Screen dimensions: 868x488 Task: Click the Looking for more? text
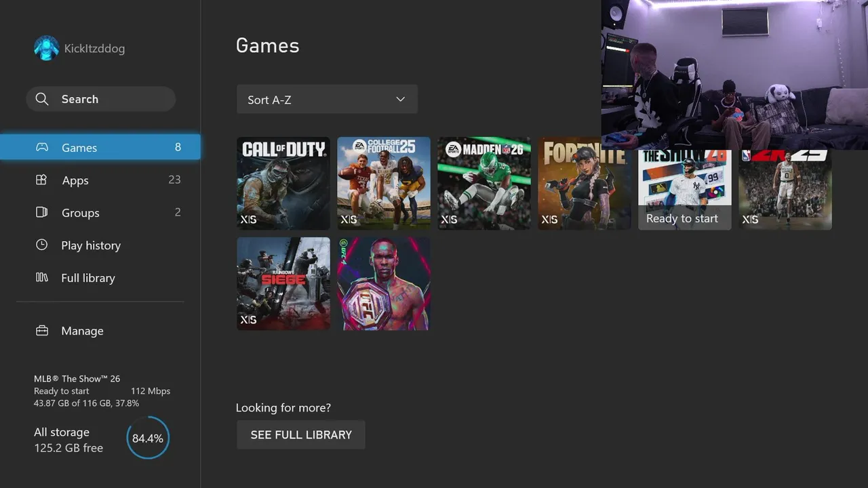pos(283,407)
